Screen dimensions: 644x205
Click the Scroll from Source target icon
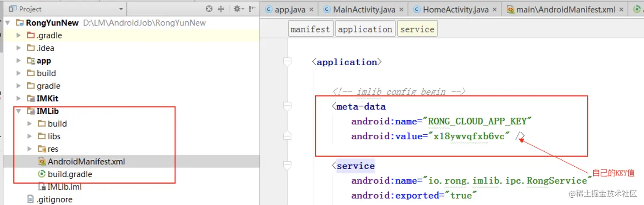209,9
